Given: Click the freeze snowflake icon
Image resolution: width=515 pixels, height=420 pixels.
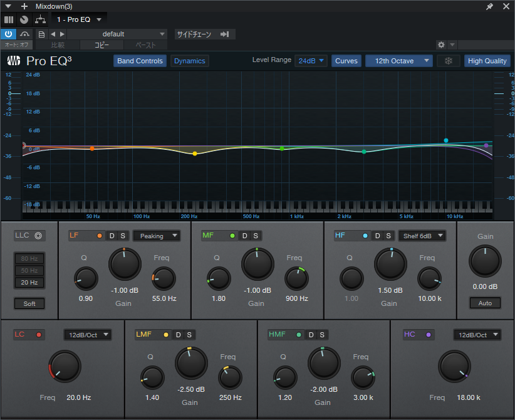Looking at the screenshot, I should 449,61.
